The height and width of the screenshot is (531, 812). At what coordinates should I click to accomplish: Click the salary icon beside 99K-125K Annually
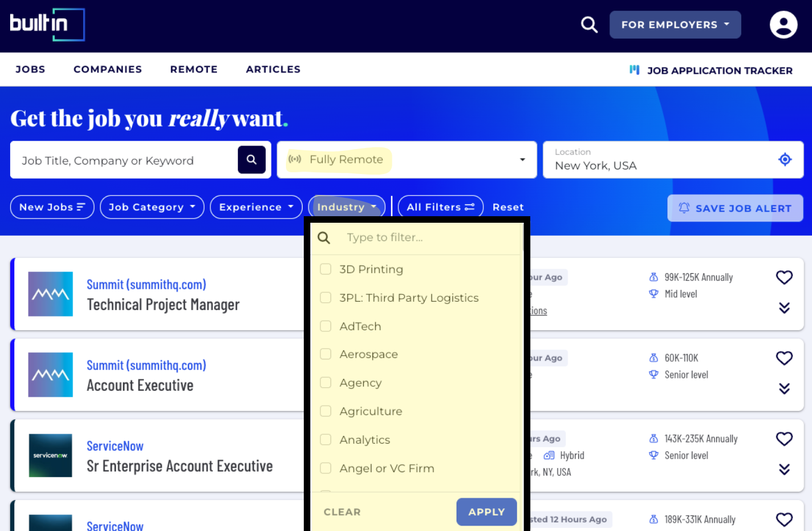(654, 277)
